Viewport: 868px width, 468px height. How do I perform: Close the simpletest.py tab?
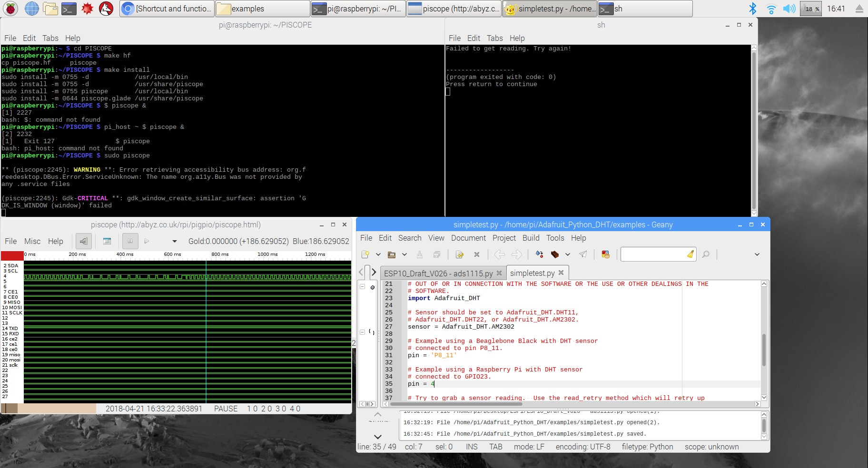click(x=561, y=273)
